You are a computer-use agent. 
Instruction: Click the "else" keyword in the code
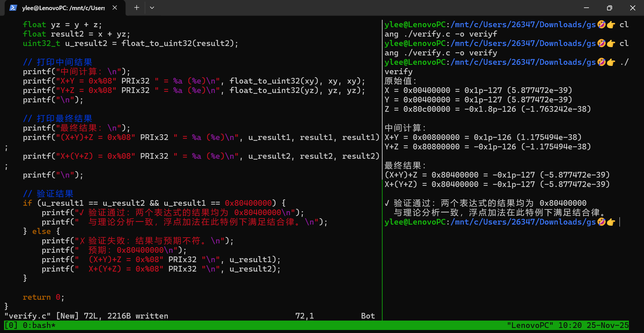[x=41, y=231]
